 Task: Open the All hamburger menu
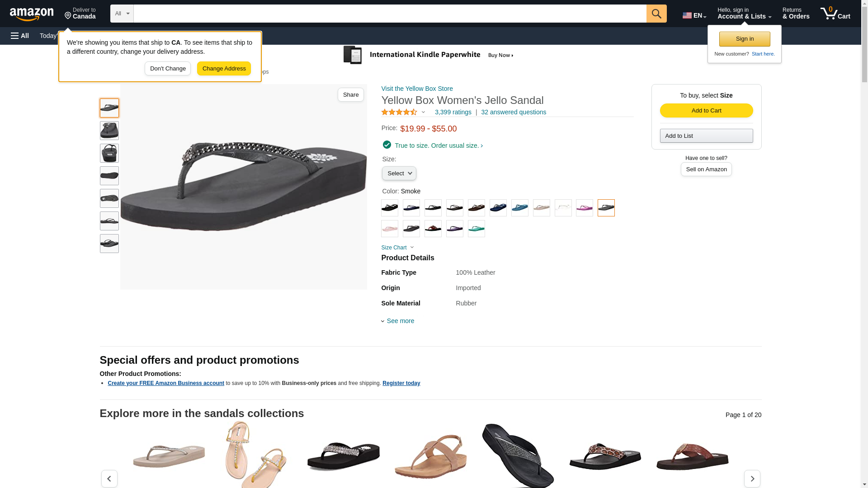coord(20,36)
